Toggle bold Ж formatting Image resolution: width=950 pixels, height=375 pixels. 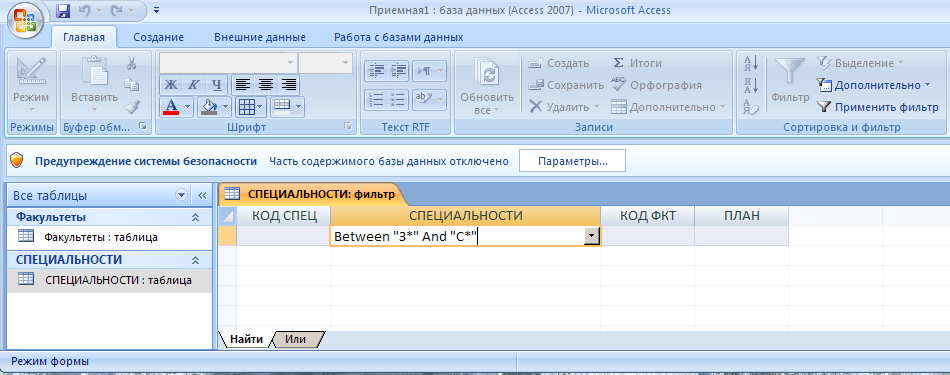(x=170, y=85)
